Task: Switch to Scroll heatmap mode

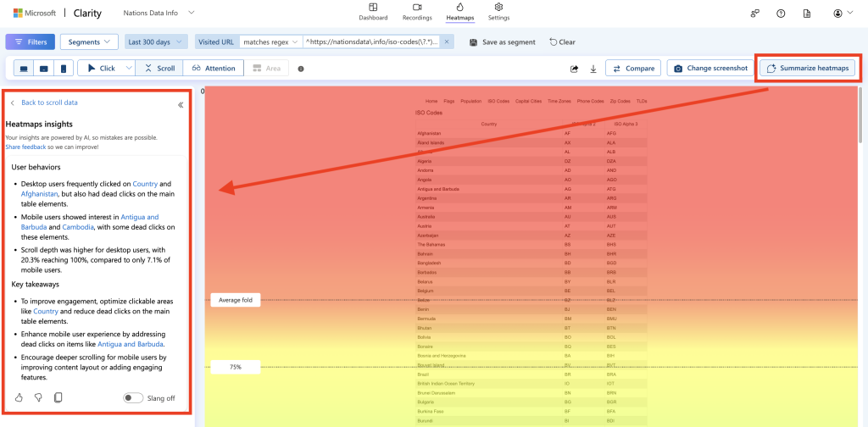Action: 159,69
